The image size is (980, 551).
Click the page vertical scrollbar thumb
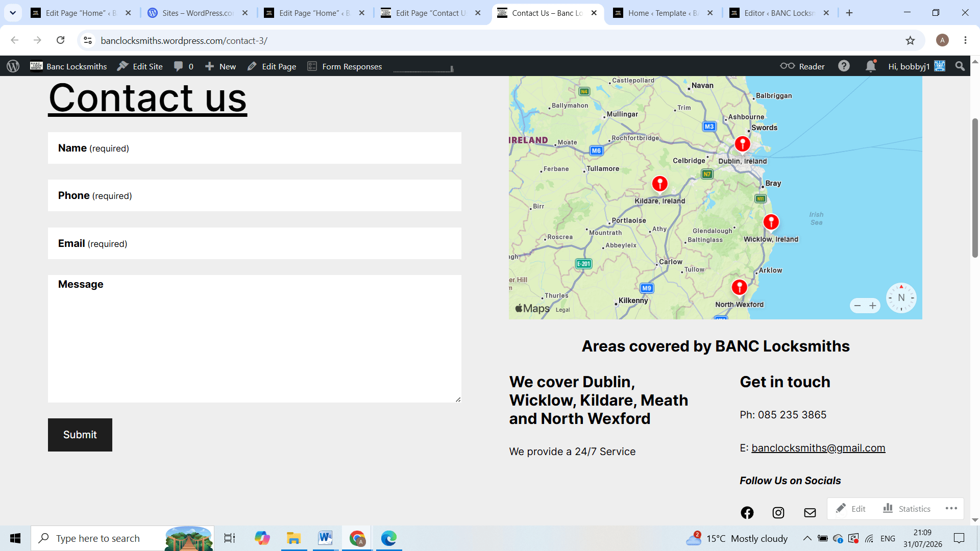click(x=975, y=188)
